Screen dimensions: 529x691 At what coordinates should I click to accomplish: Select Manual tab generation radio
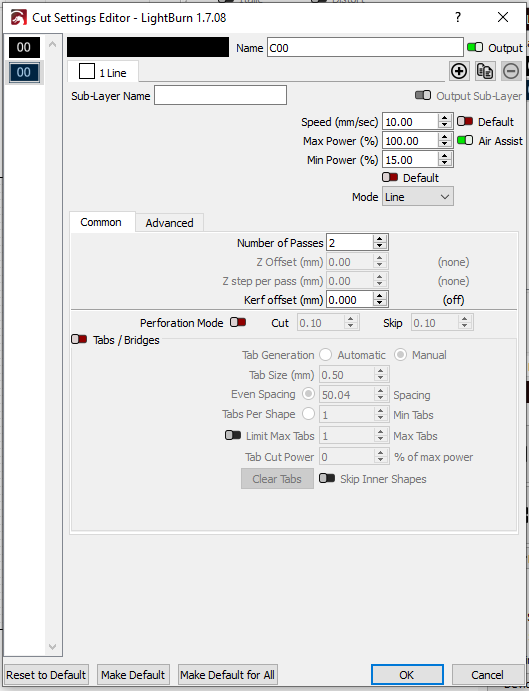400,354
